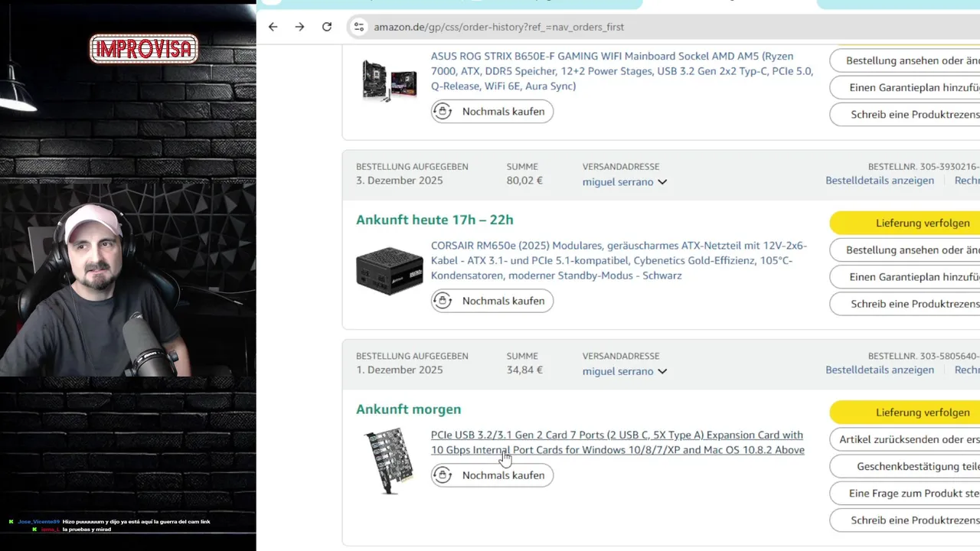This screenshot has width=980, height=551.
Task: Reload the Amazon order history page
Action: coord(327,27)
